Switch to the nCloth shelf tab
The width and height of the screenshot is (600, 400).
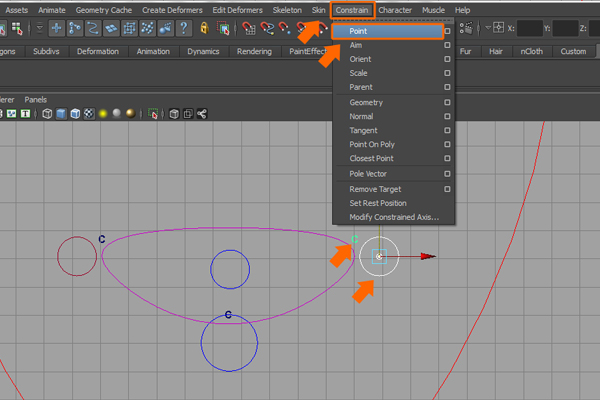click(532, 51)
